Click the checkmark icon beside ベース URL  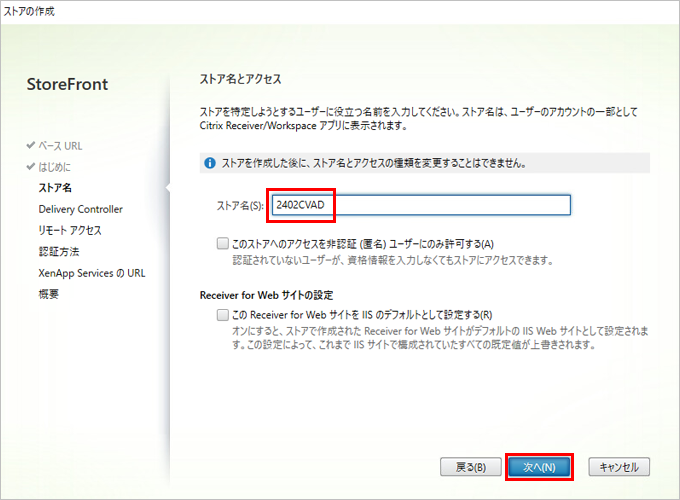tap(31, 146)
